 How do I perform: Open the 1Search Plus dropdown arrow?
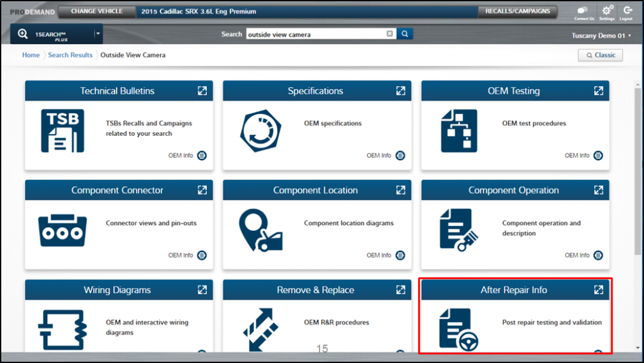pyautogui.click(x=97, y=34)
